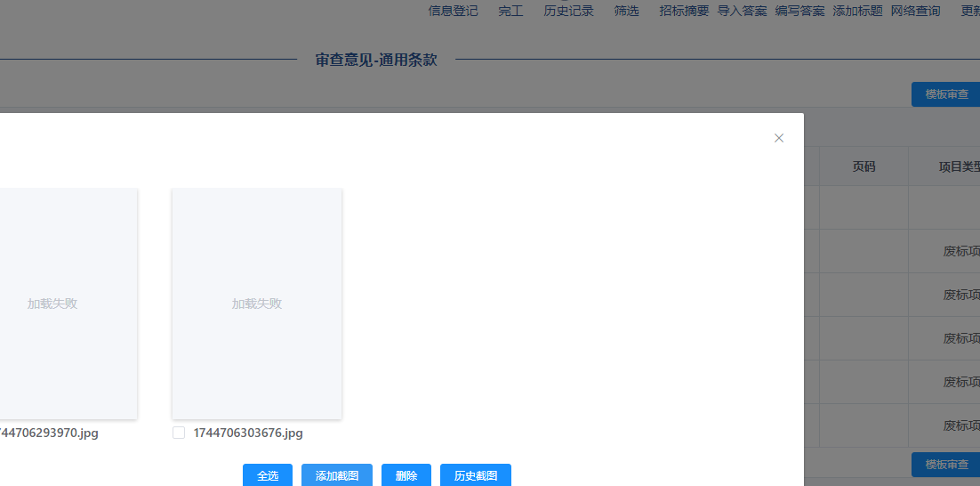Click the 全选 button
Image resolution: width=980 pixels, height=486 pixels.
coord(268,475)
